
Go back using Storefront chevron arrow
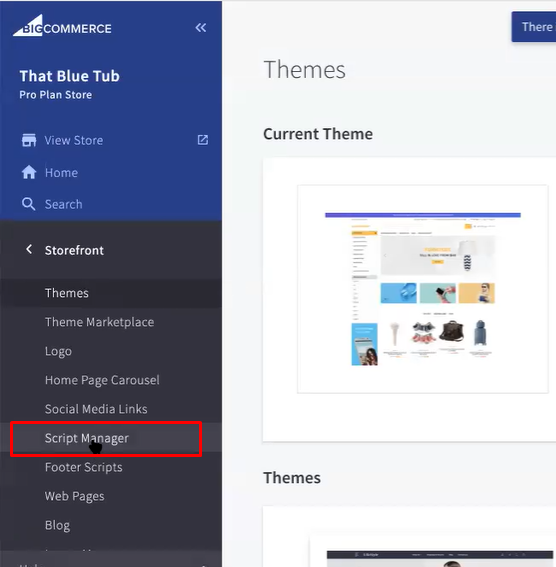coord(29,250)
